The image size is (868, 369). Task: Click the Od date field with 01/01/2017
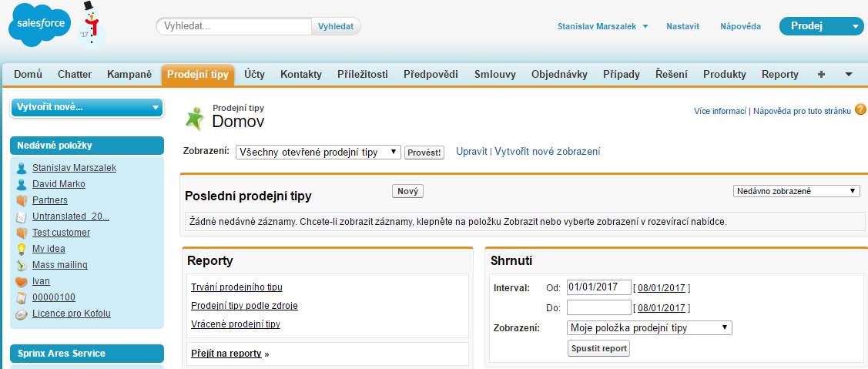599,287
